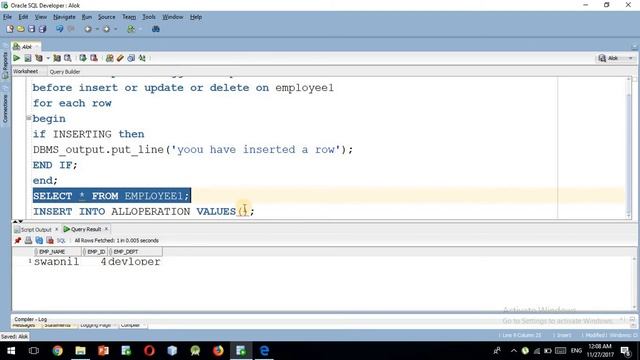The image size is (640, 360).
Task: Open the SQL Worksheet connection icon
Action: (x=131, y=29)
